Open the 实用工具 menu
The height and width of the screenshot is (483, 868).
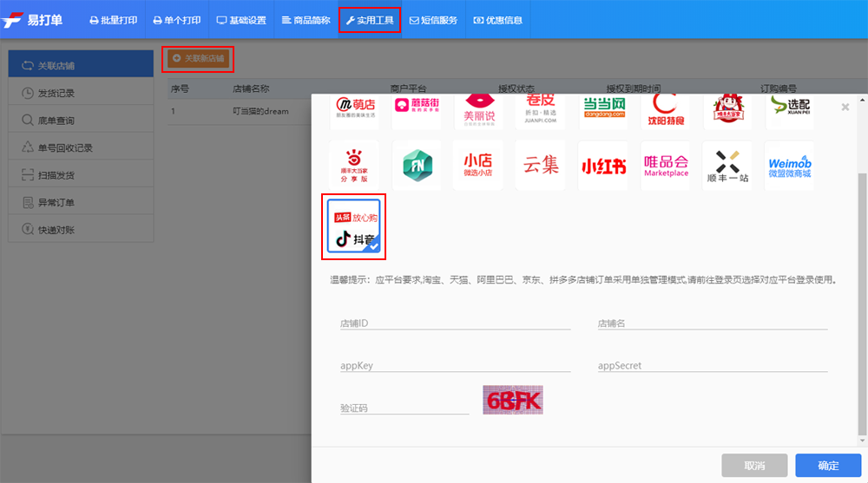point(370,20)
